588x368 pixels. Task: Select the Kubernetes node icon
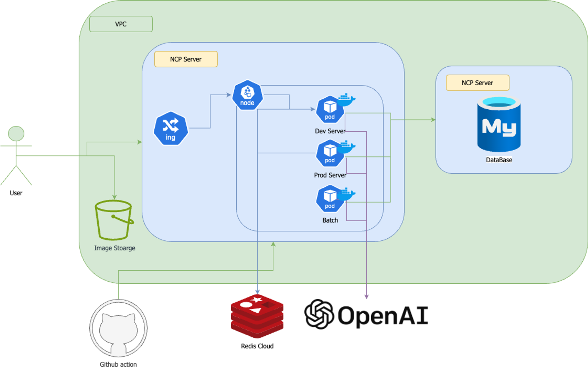(x=247, y=95)
